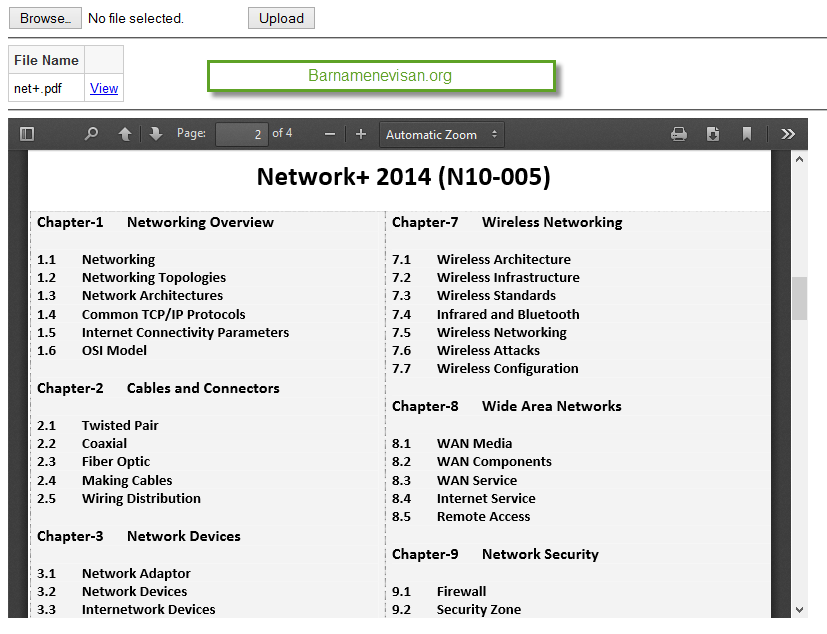Click 'Twisted Pair' entry
Screen dimensions: 827x634
120,425
